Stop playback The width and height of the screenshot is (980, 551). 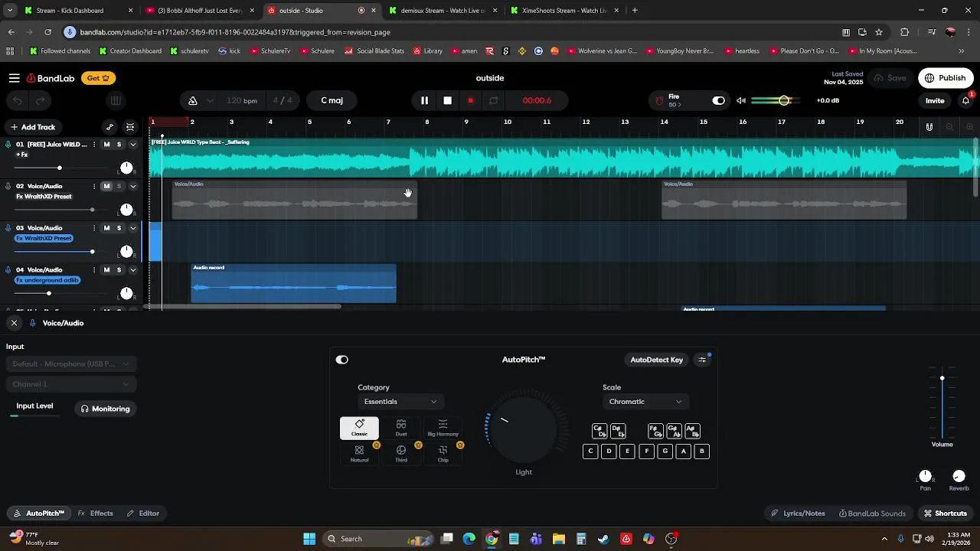click(448, 100)
